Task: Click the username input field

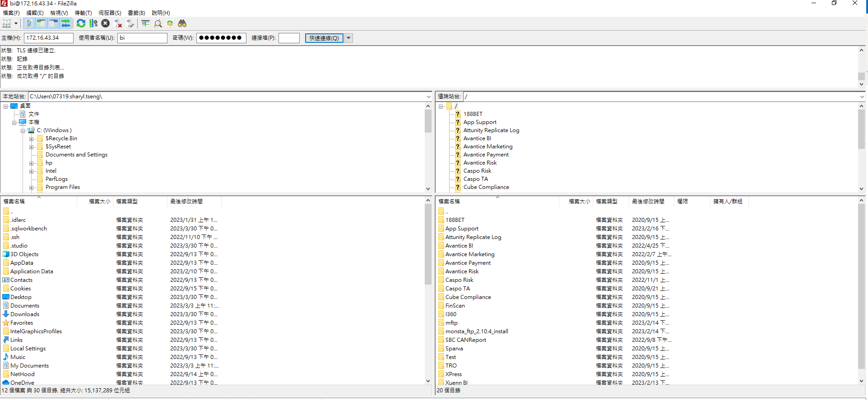Action: [142, 38]
